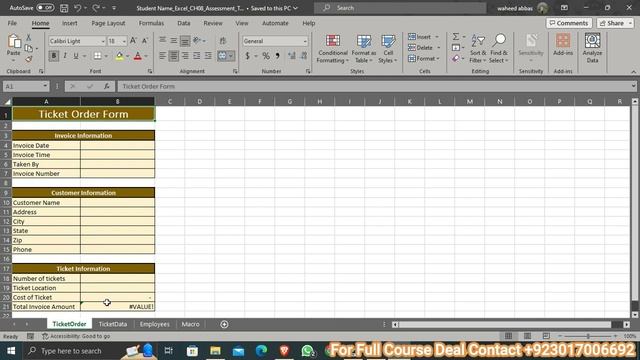Apply Percent Style number format
Screen dimensions: 640x360
(266, 56)
